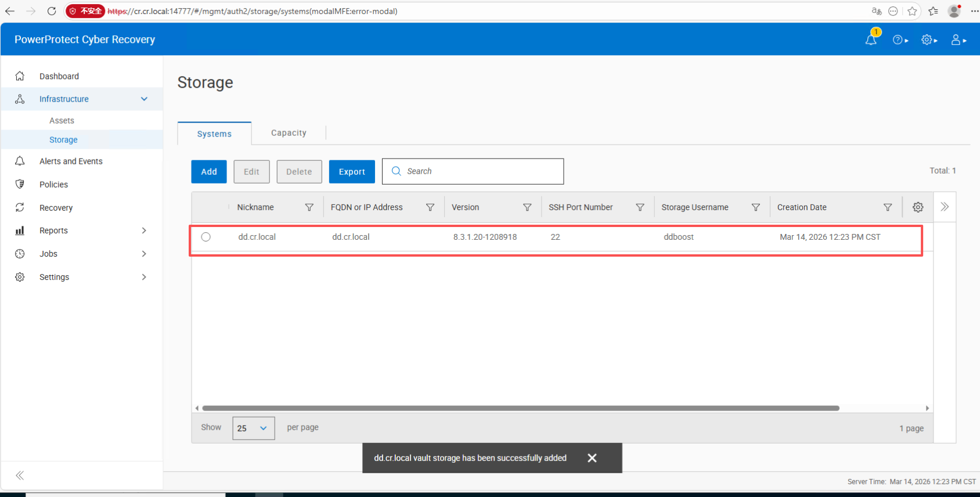980x497 pixels.
Task: Dismiss the success notification toast
Action: (x=592, y=458)
